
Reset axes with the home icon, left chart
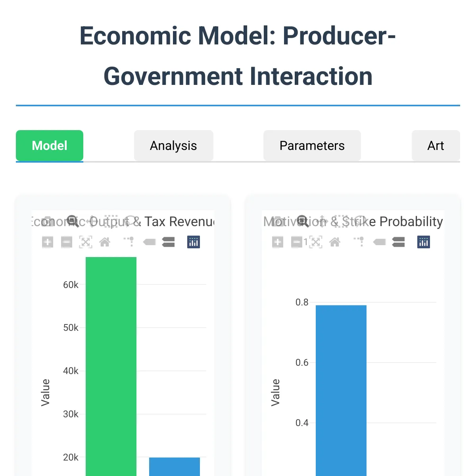point(105,242)
